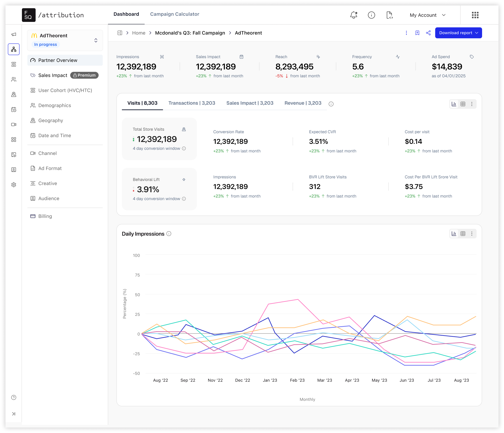Click the bookmark icon beside Download report

coord(417,33)
